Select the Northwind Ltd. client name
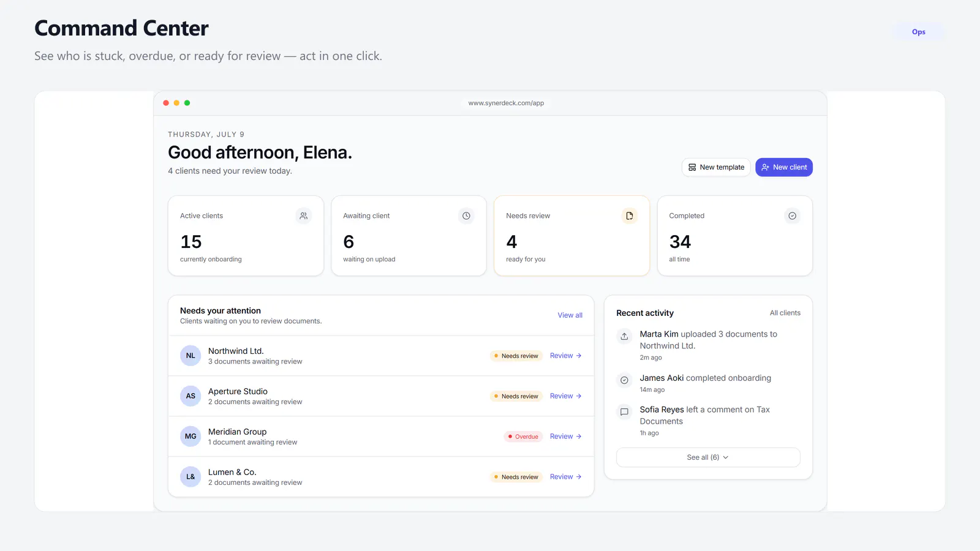 (236, 351)
